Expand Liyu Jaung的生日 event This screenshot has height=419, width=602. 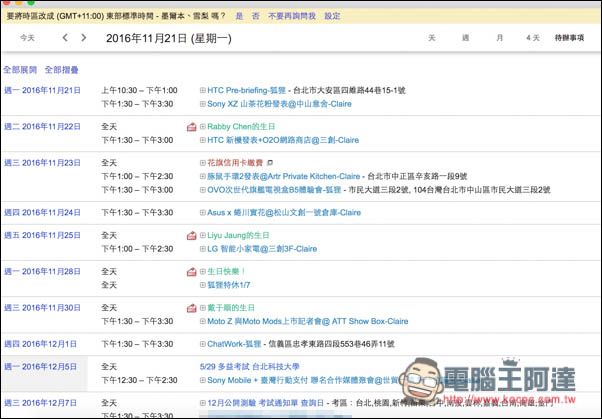[203, 235]
